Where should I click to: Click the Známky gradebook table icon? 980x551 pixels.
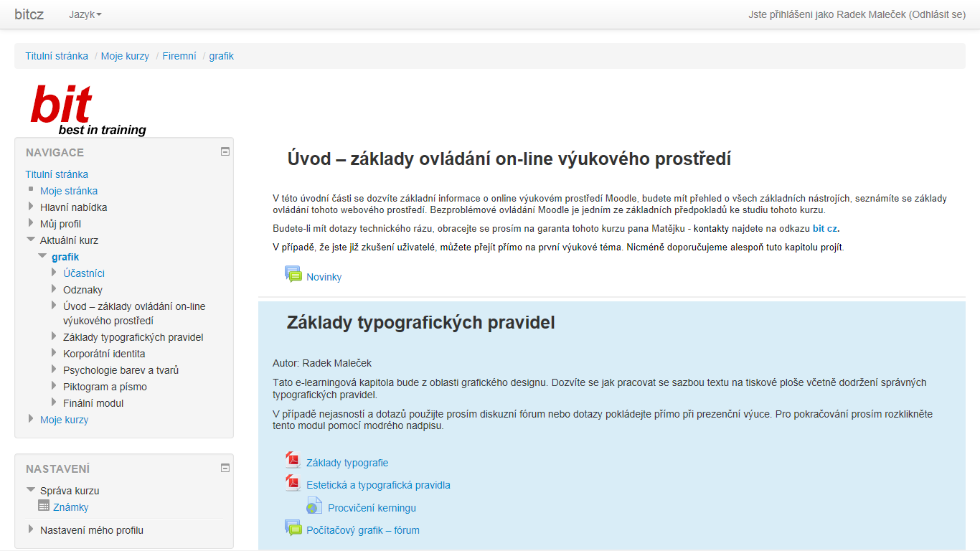44,506
